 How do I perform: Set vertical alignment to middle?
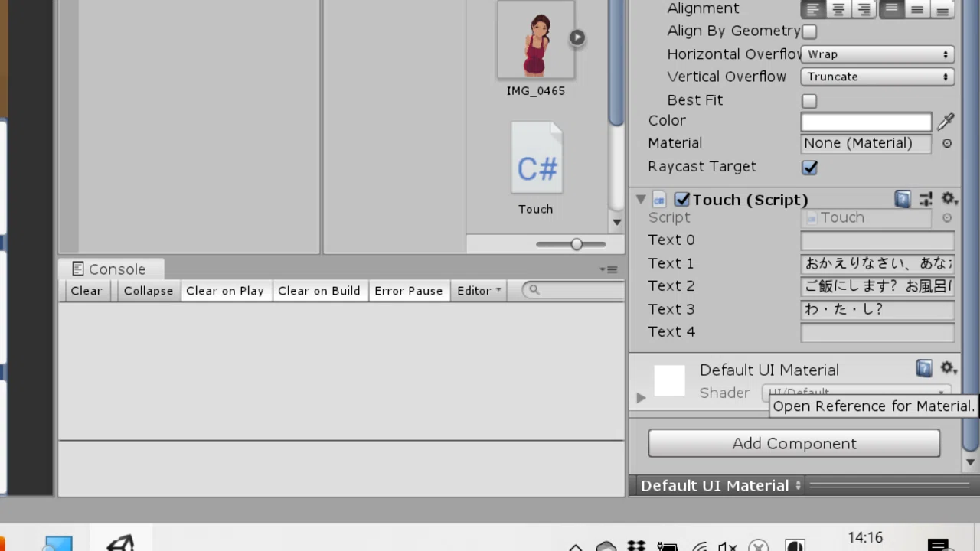pos(916,10)
